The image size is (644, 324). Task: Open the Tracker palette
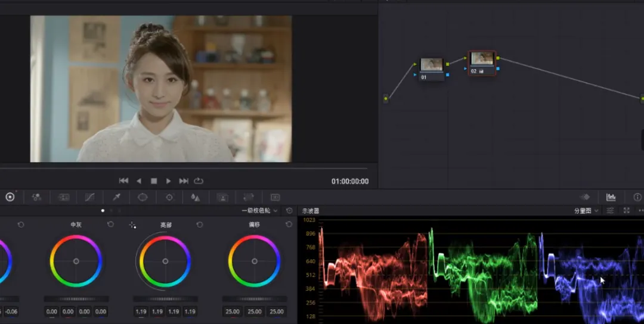(169, 197)
